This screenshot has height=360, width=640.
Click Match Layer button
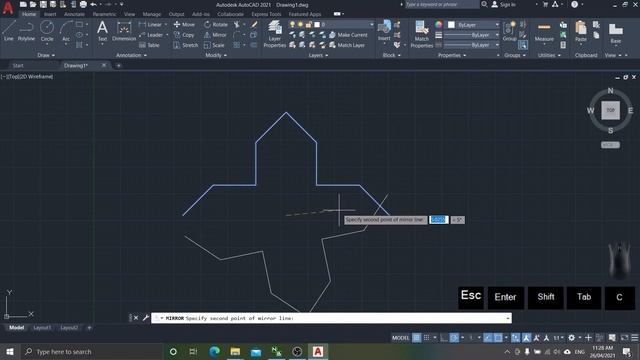(347, 45)
